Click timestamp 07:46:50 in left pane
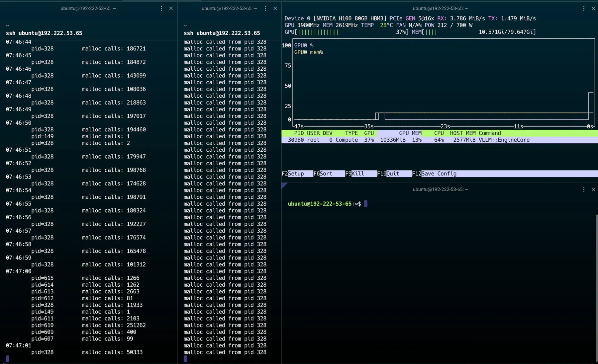Image resolution: width=598 pixels, height=364 pixels. coord(19,123)
